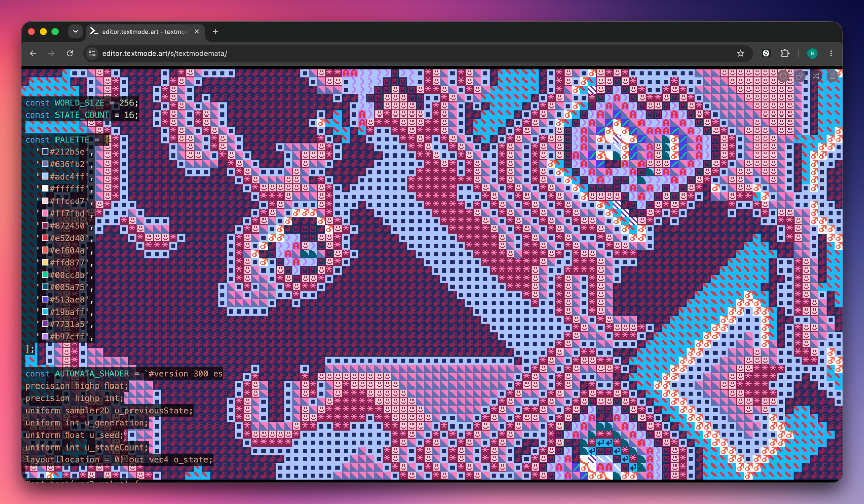
Task: Bookmark this page with the star
Action: 740,53
